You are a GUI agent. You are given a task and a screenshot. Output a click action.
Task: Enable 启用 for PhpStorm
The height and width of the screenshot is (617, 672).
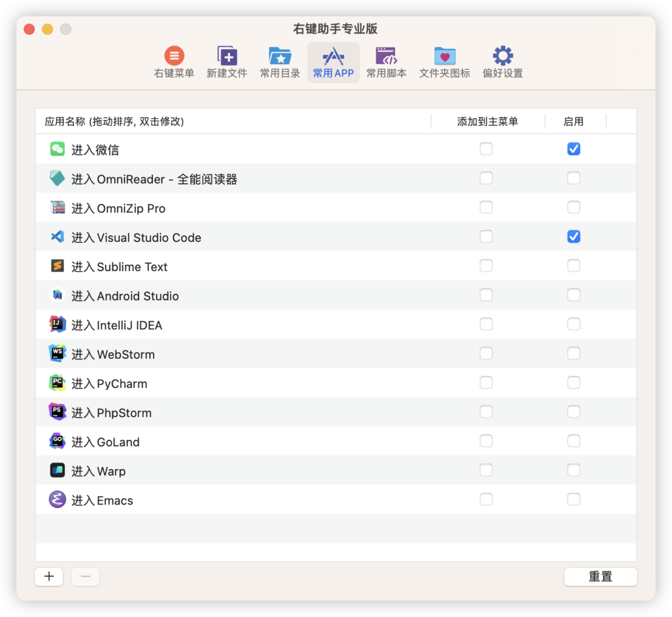point(573,412)
